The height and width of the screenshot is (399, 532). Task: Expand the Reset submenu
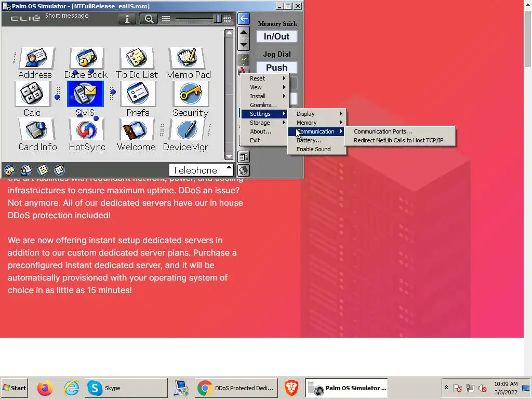pyautogui.click(x=264, y=78)
